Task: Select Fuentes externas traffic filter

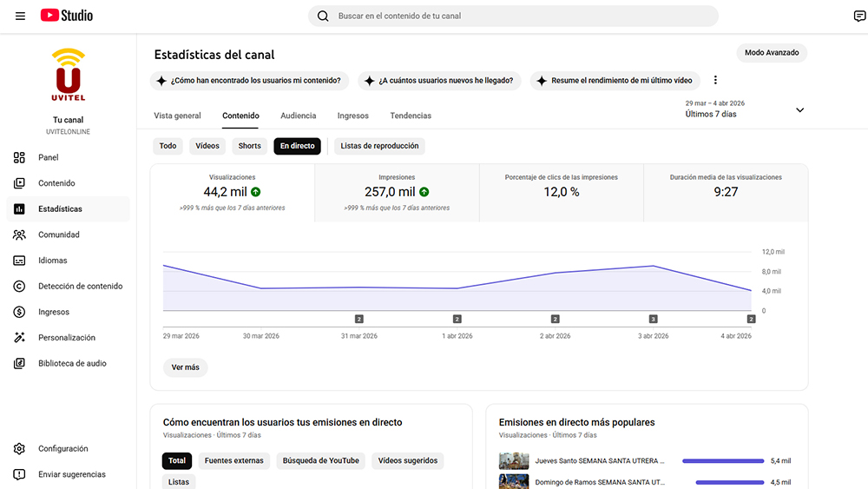Action: [233, 460]
